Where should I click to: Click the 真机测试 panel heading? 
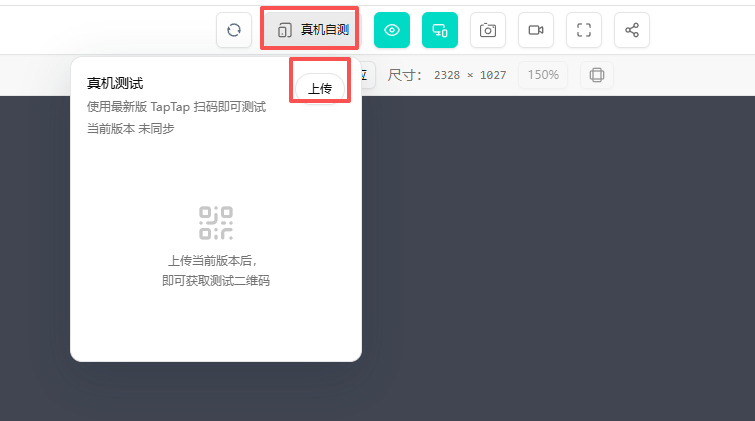pyautogui.click(x=115, y=83)
